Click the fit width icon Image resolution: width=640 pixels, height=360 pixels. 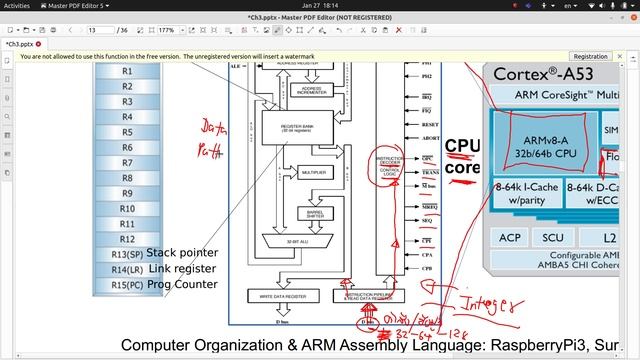[203, 30]
